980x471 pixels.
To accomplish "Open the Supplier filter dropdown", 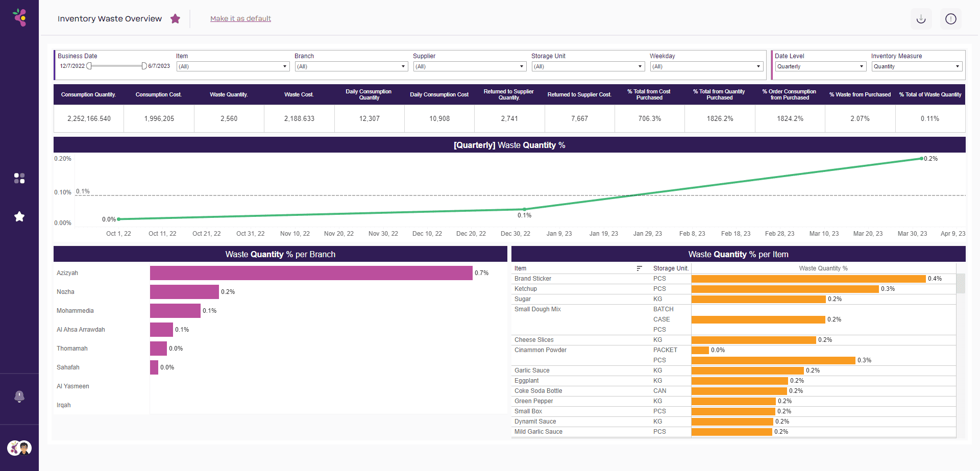I will [x=470, y=66].
